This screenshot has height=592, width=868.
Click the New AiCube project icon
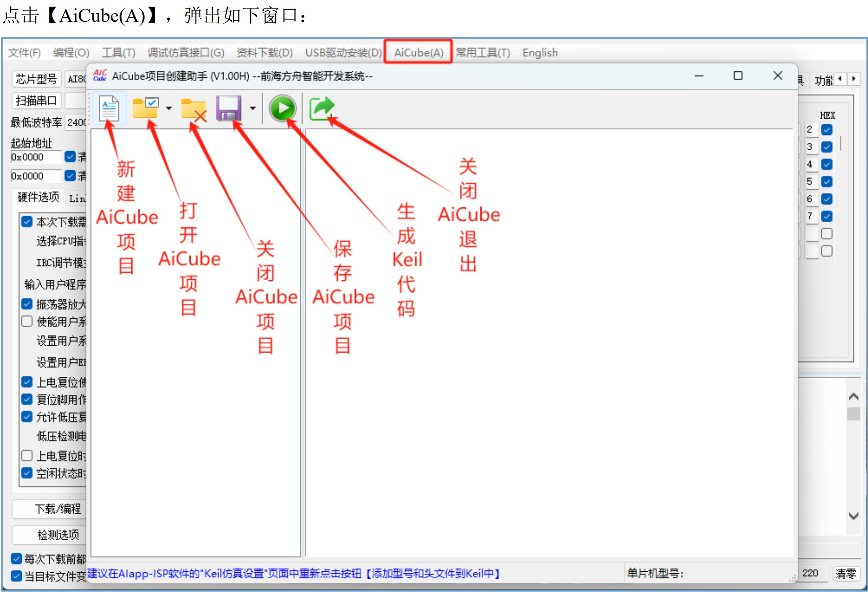pos(109,108)
